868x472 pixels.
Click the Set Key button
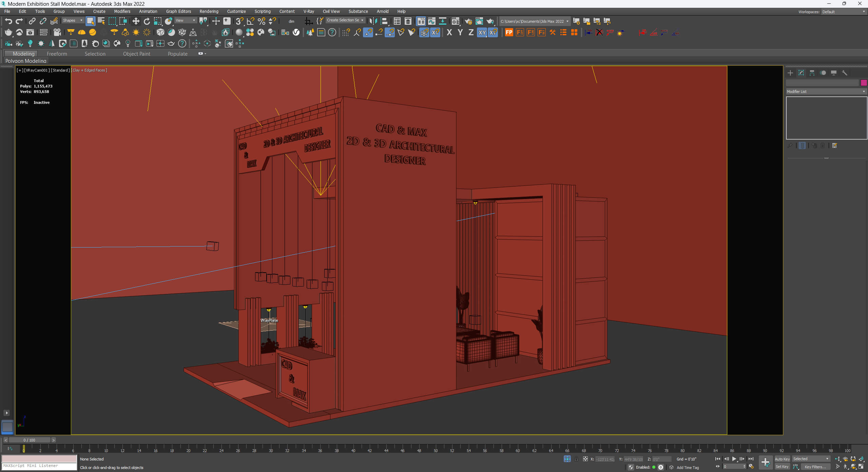[782, 467]
